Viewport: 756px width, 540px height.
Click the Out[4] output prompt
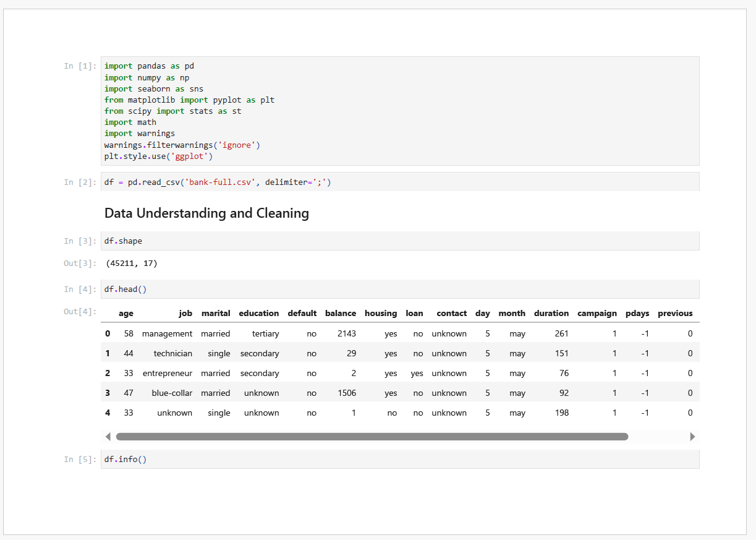point(80,312)
